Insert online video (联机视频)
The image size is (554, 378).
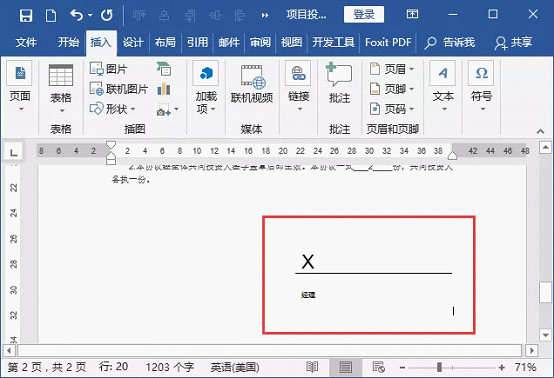252,85
